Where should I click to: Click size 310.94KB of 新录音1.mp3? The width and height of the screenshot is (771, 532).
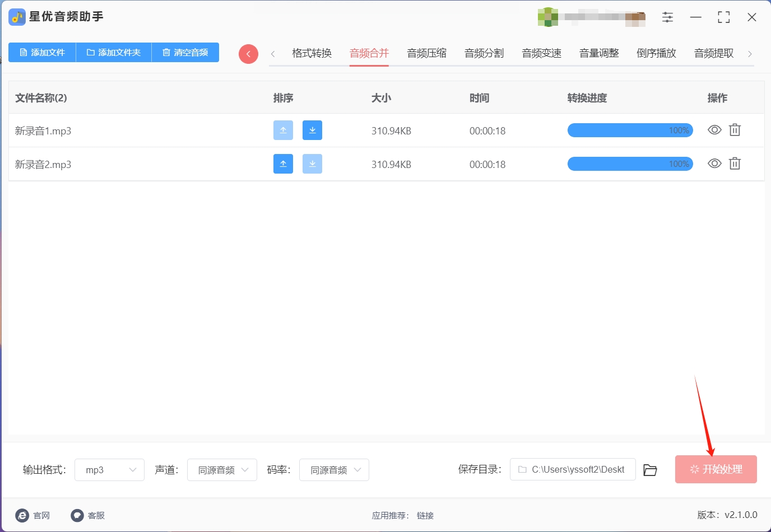tap(391, 131)
